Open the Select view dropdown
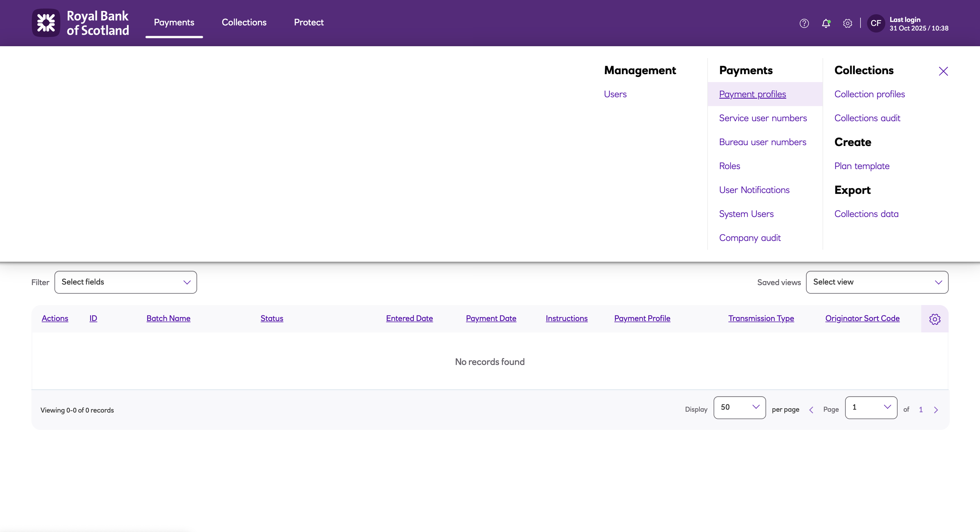 tap(877, 282)
